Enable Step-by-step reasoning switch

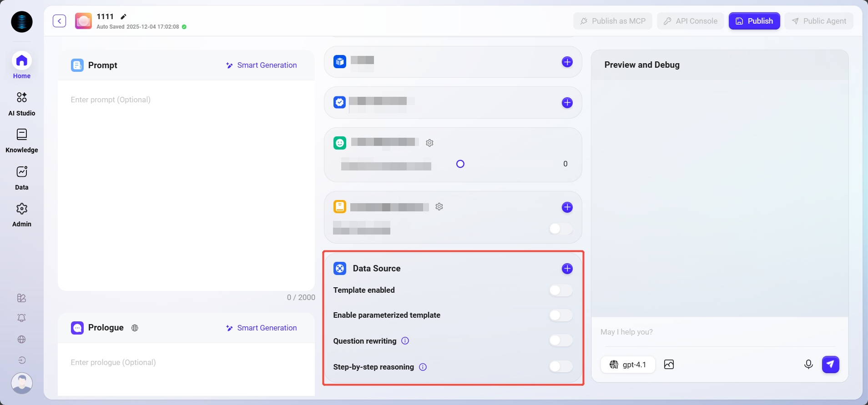pyautogui.click(x=560, y=366)
